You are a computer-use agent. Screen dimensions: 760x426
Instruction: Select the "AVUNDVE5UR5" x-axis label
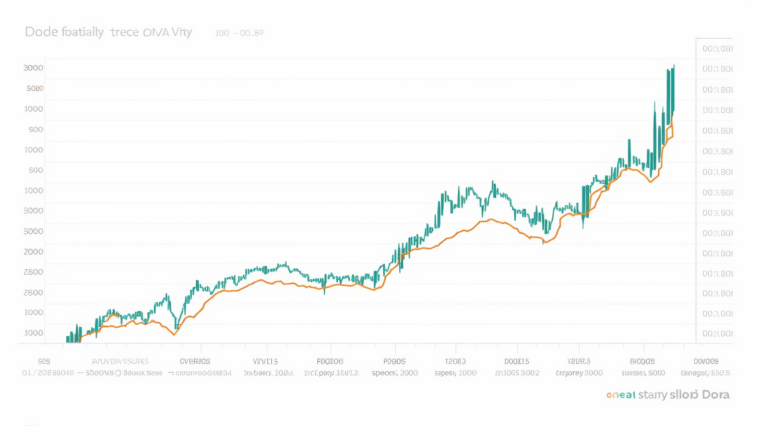pos(120,361)
